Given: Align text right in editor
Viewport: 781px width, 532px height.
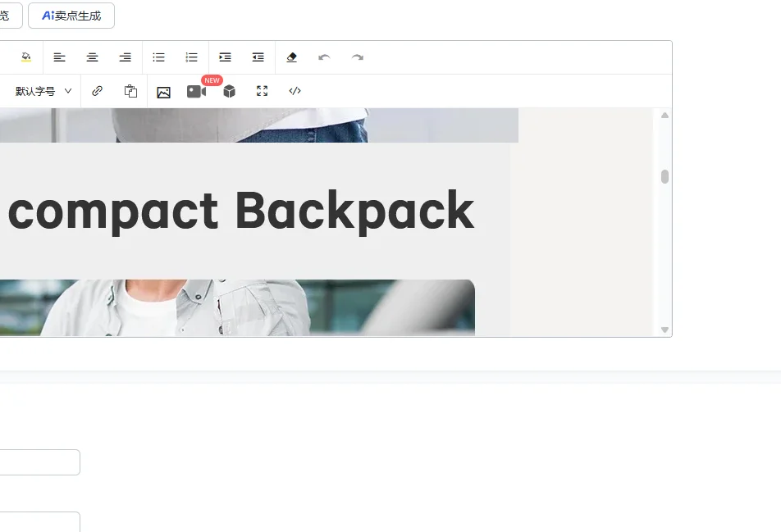Looking at the screenshot, I should [x=125, y=57].
